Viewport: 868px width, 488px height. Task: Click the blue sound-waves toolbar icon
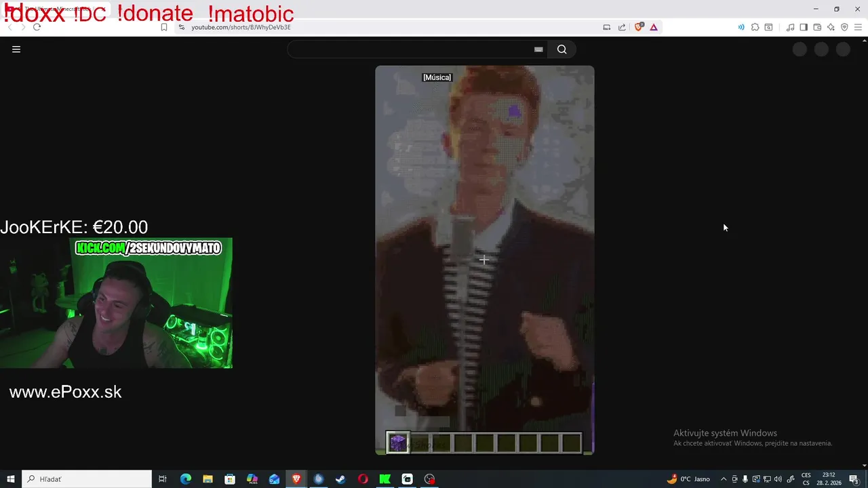point(741,27)
